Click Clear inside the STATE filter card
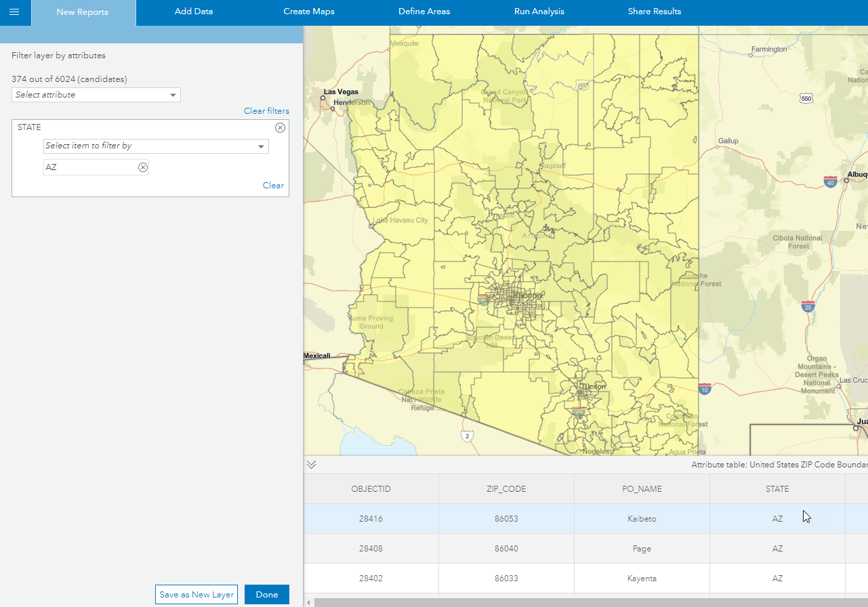The width and height of the screenshot is (868, 607). [273, 185]
